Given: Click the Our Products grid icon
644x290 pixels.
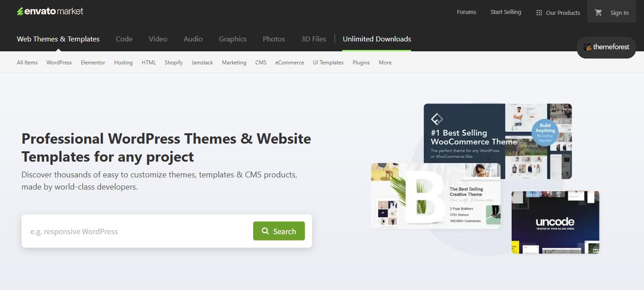Looking at the screenshot, I should [x=539, y=12].
